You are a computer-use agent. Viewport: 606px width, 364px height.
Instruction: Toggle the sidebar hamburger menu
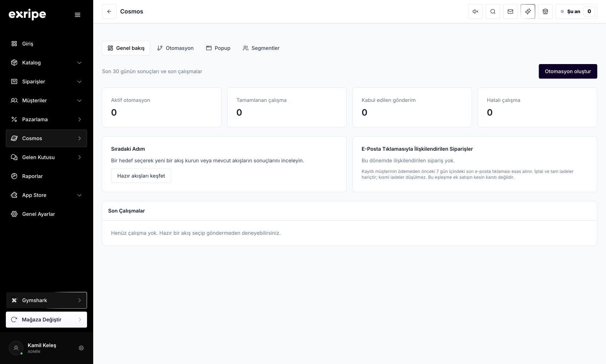point(78,15)
